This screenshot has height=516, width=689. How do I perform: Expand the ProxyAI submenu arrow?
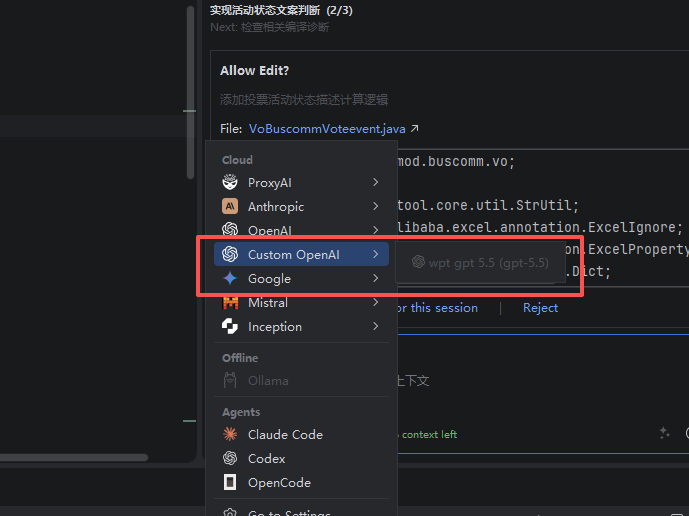375,182
